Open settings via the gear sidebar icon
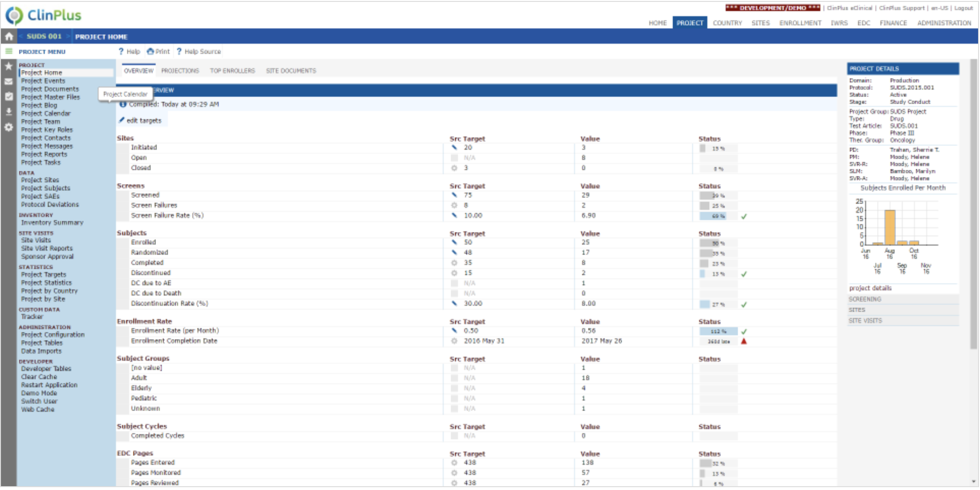This screenshot has height=490, width=980. pyautogui.click(x=9, y=127)
